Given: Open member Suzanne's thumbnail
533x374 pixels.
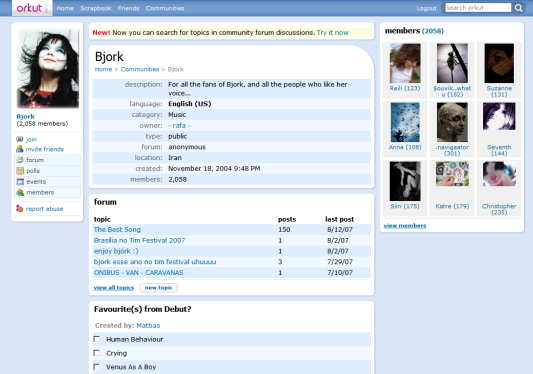Looking at the screenshot, I should coord(499,63).
